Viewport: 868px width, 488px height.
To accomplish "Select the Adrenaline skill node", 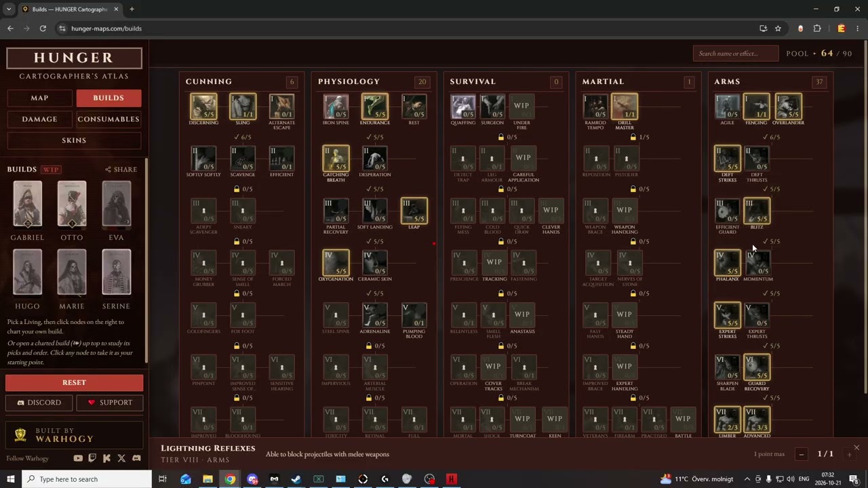I will point(375,315).
